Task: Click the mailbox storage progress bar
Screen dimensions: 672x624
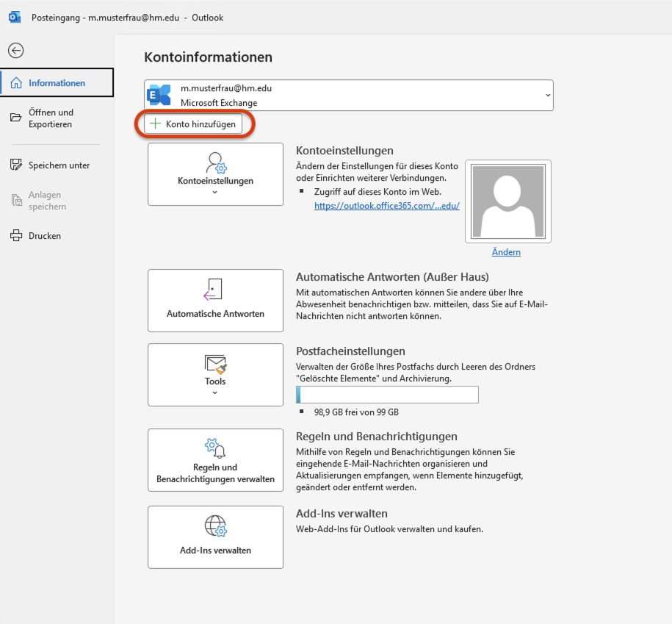Action: point(387,395)
